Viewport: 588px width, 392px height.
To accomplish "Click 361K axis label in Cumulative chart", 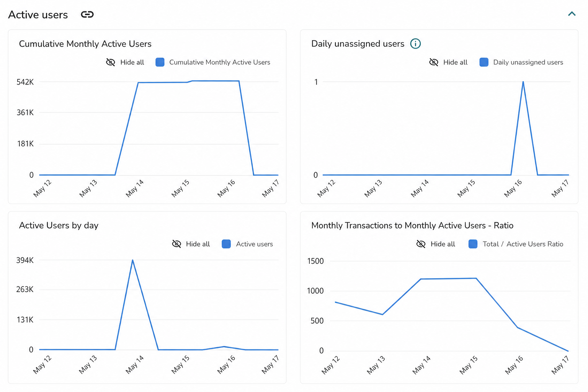I will coord(25,113).
